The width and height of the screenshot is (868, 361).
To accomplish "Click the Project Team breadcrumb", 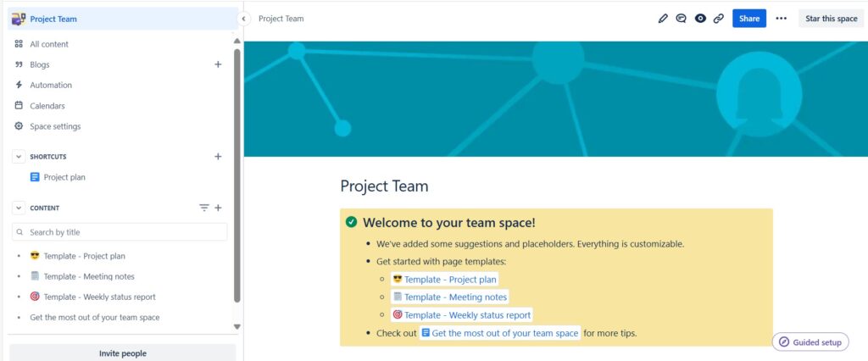I will tap(281, 19).
